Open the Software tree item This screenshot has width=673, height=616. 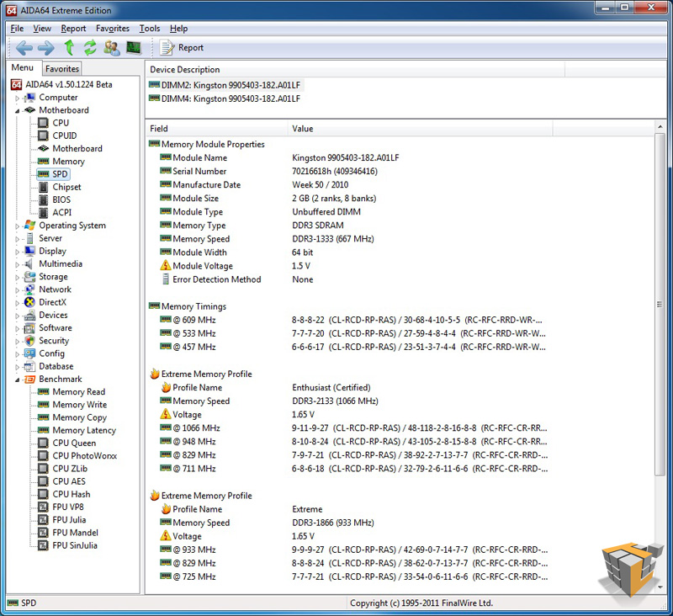56,328
